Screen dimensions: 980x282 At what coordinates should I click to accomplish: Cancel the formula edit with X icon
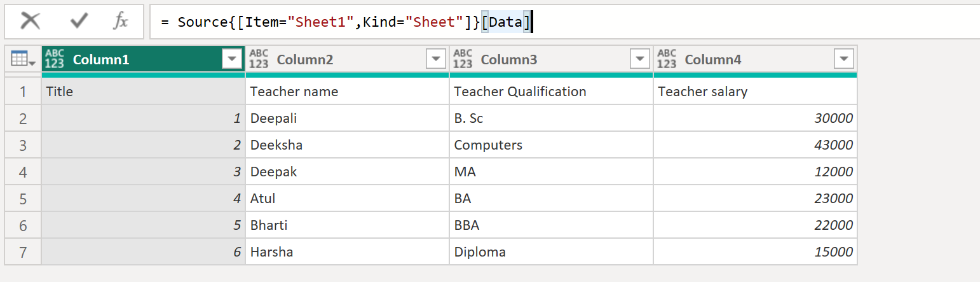(x=30, y=22)
